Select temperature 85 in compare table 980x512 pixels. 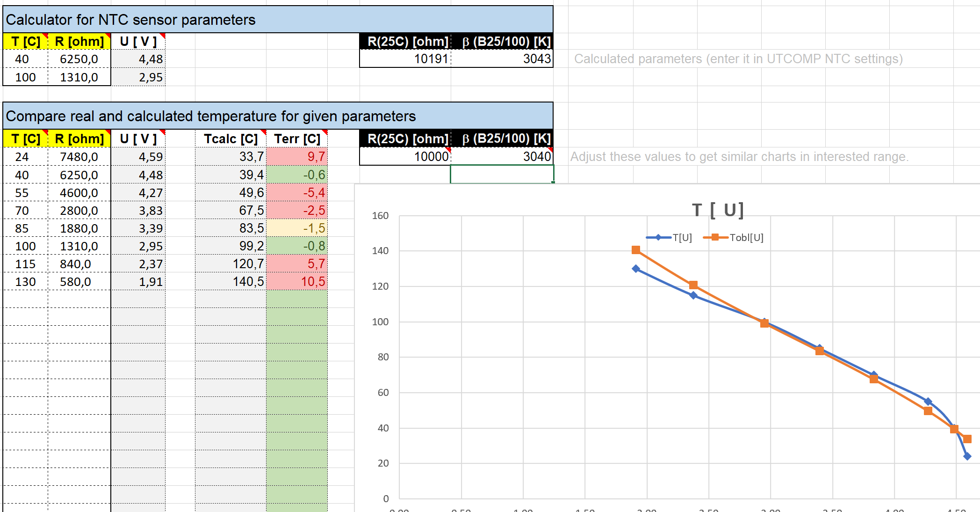point(26,228)
